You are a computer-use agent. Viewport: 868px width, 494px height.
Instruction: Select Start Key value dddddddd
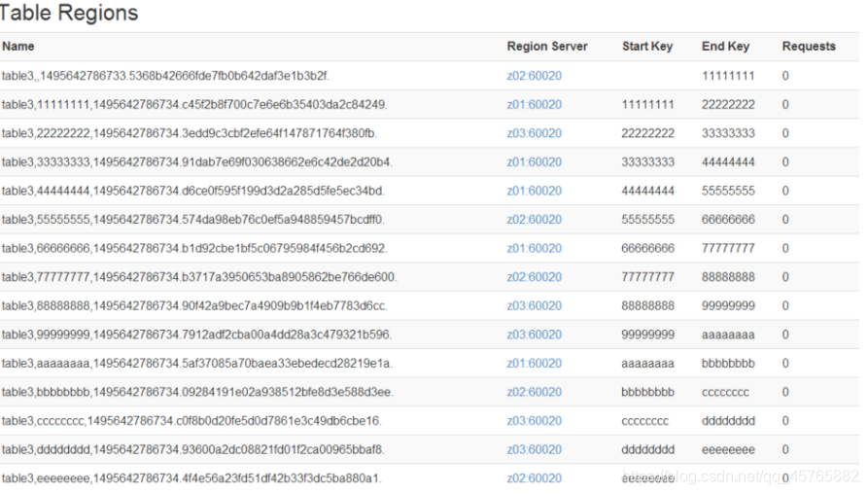point(647,450)
